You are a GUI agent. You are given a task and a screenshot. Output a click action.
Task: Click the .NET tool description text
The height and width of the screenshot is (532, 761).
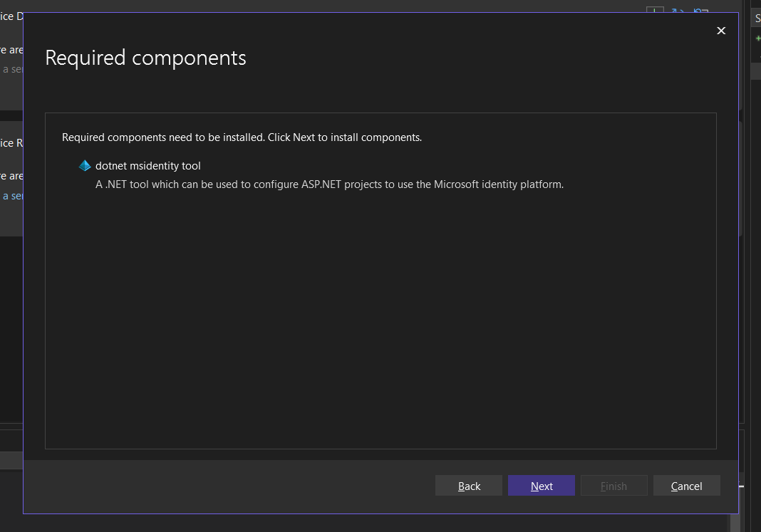pyautogui.click(x=329, y=184)
